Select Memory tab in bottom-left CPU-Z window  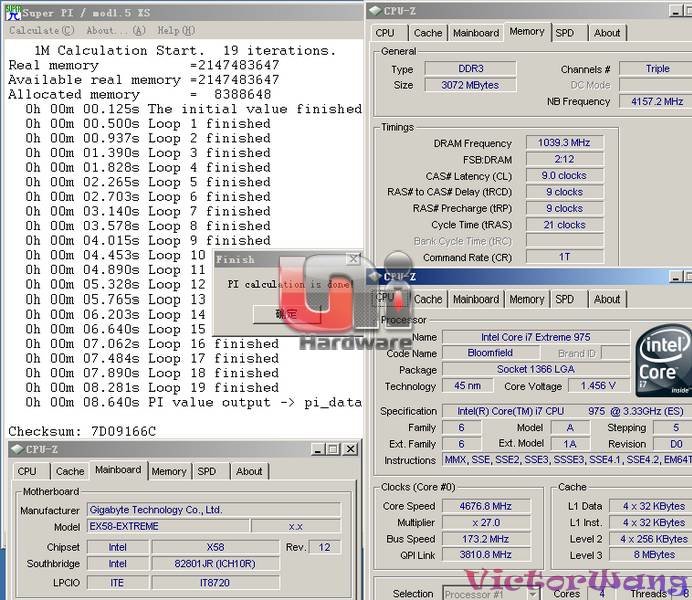(169, 471)
